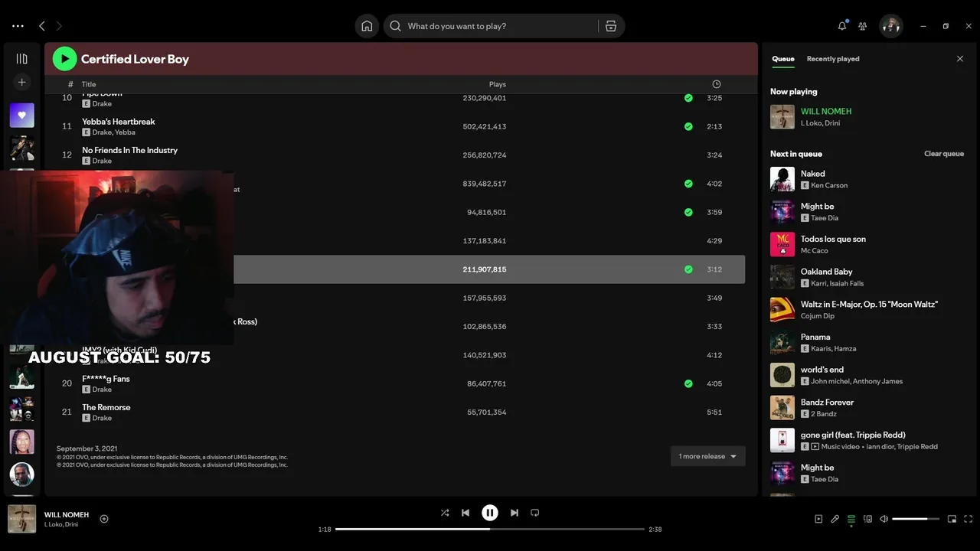
Task: Open the Browse icon in search bar
Action: (x=611, y=26)
